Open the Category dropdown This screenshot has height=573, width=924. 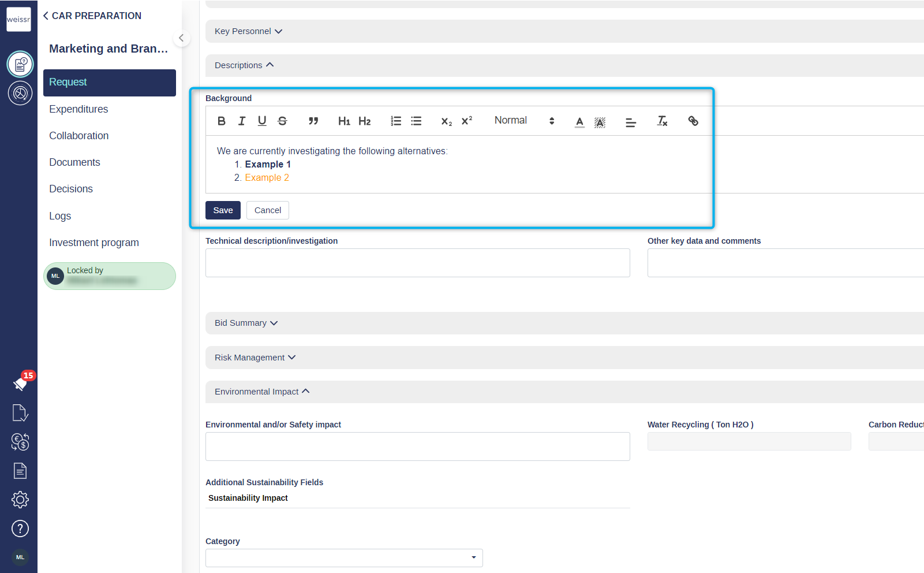[344, 558]
